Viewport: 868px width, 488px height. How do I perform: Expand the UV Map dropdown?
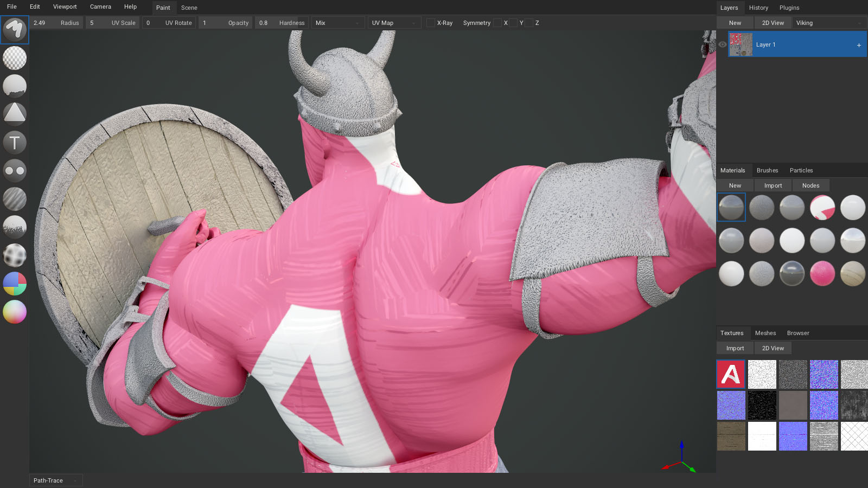coord(394,23)
